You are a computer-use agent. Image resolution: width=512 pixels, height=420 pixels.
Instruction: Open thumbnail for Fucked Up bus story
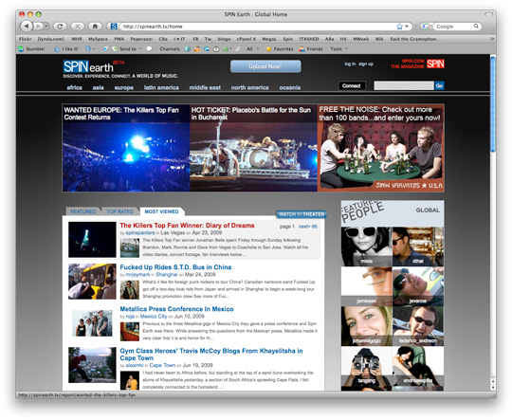[x=92, y=282]
